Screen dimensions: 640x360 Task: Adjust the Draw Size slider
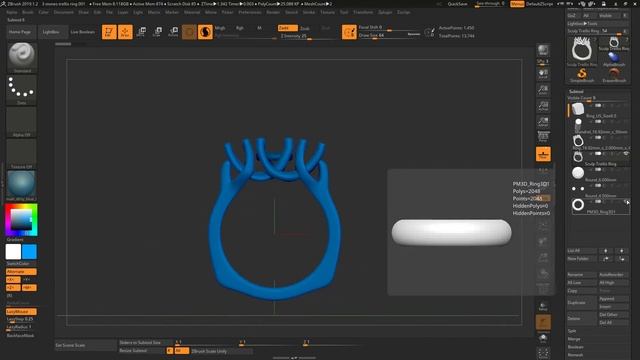point(389,36)
